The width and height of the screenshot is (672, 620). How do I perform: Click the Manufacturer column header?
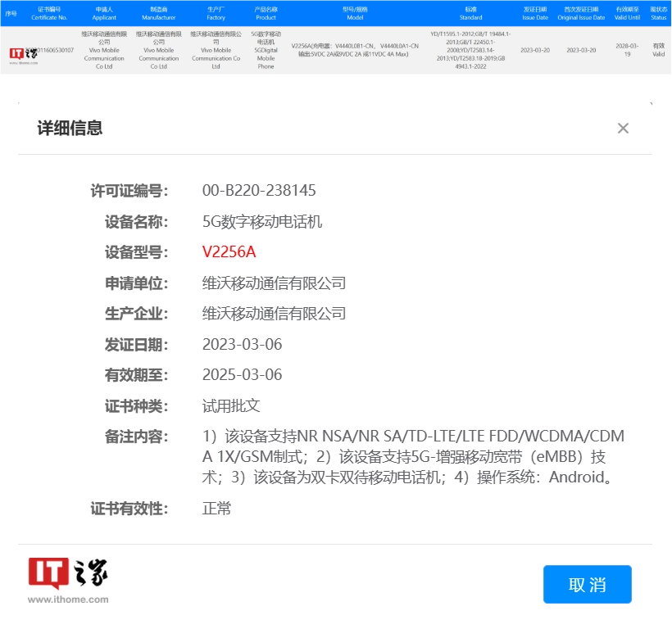tap(158, 13)
